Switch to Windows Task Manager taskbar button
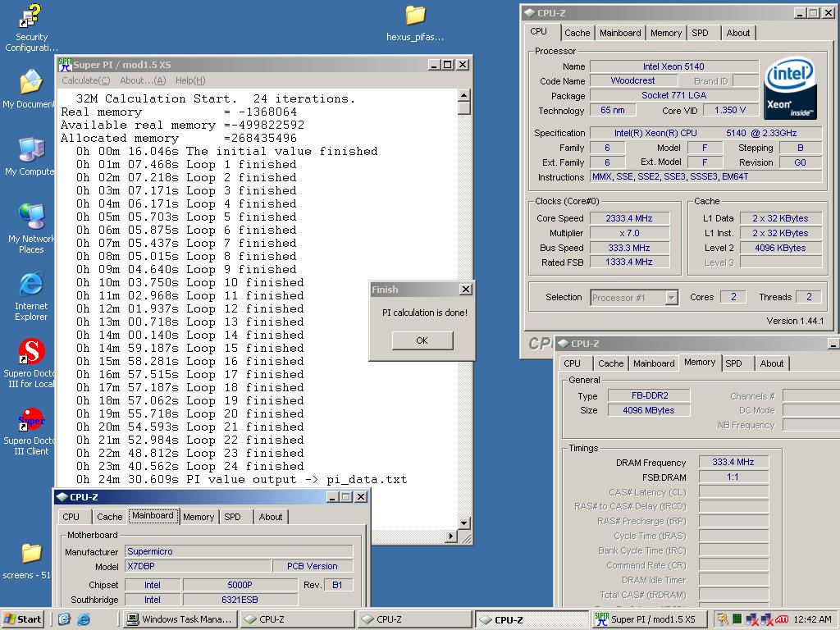This screenshot has width=840, height=630. 180,619
